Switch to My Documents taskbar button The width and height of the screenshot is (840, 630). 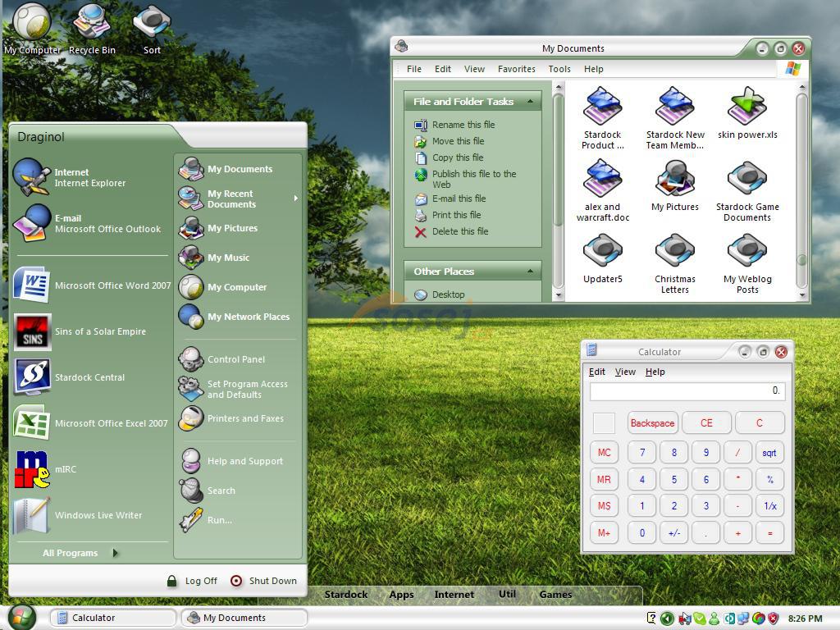[244, 618]
